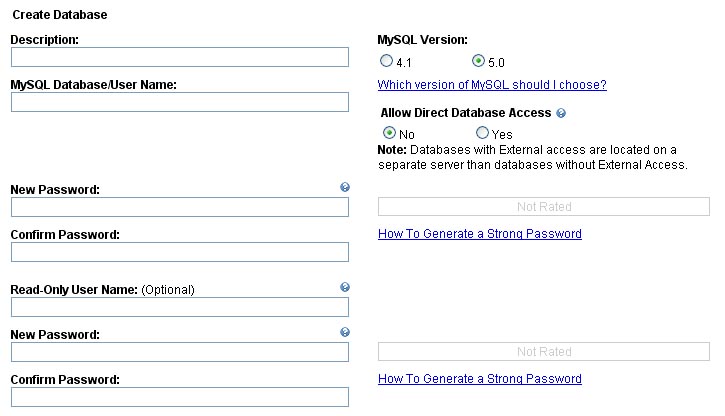Click first 'Not Rated' password strength bar
Screen dimensions: 725x416
[x=544, y=207]
